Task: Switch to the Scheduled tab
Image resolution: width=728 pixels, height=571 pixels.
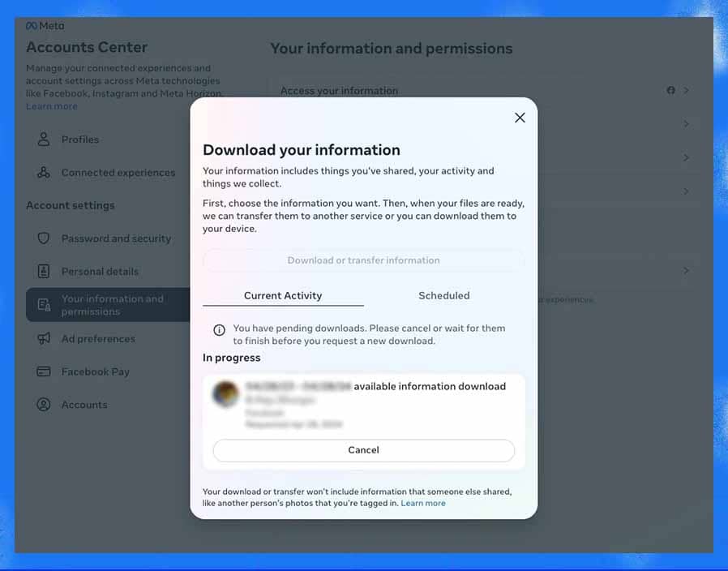Action: click(x=444, y=296)
